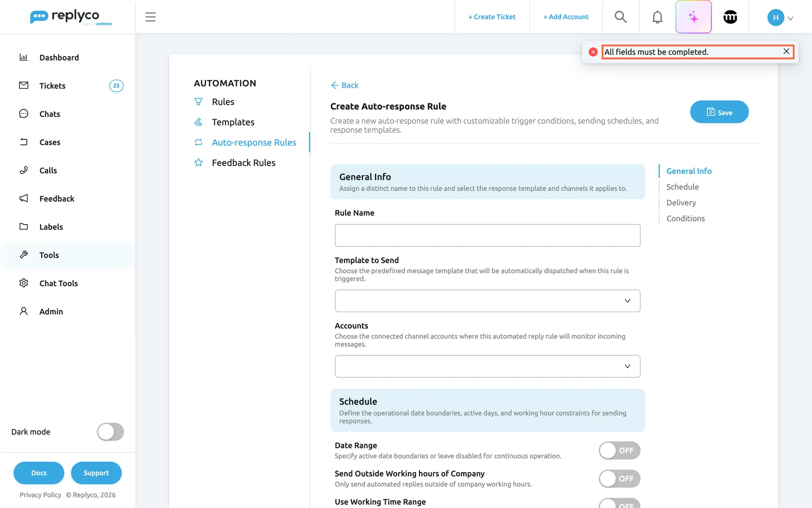Image resolution: width=812 pixels, height=508 pixels.
Task: Expand the Template to Send dropdown
Action: (x=487, y=301)
